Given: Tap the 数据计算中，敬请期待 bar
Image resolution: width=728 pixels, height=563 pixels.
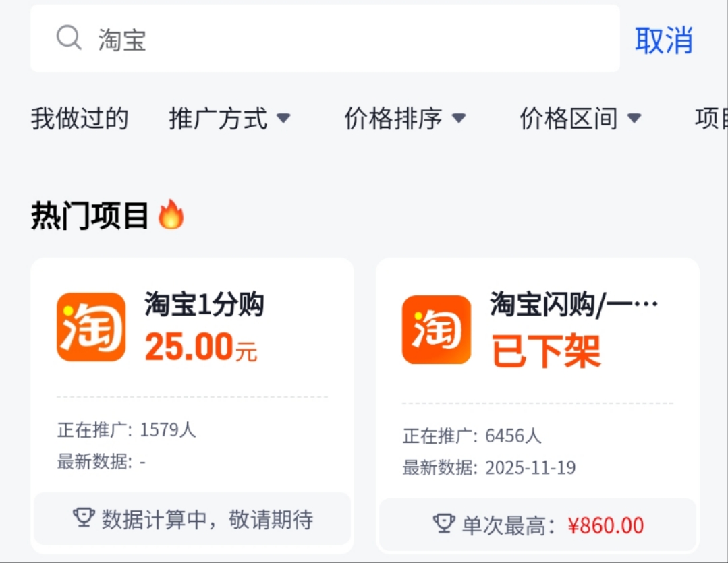Looking at the screenshot, I should [192, 518].
